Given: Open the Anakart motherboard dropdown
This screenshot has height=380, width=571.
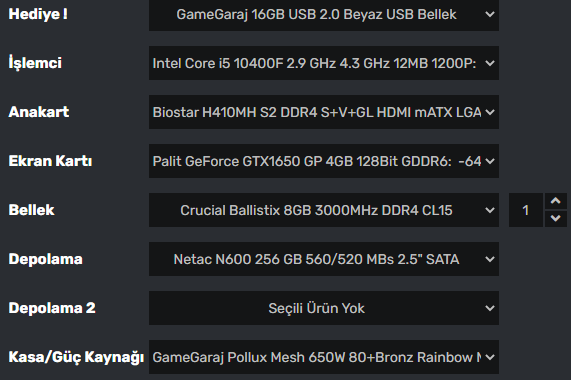Looking at the screenshot, I should [324, 112].
